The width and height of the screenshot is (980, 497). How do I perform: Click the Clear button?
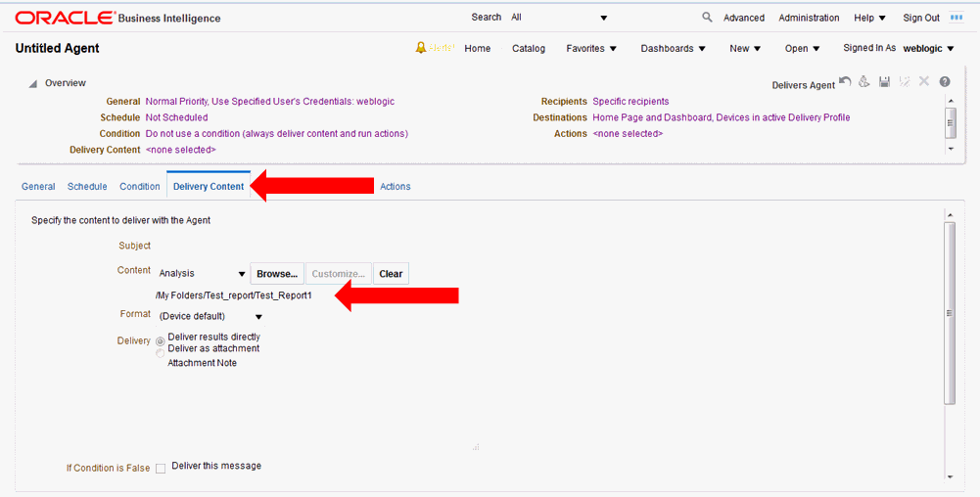pyautogui.click(x=391, y=274)
